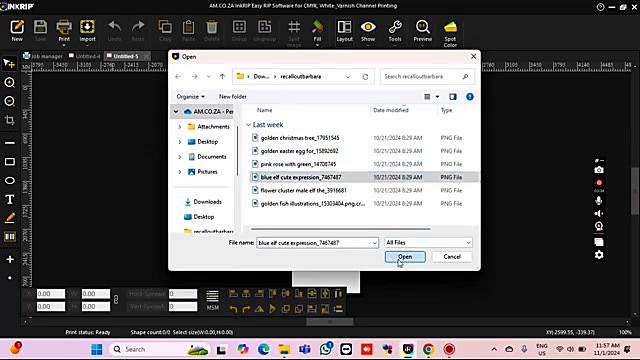640x360 pixels.
Task: Select golden fish illustrations_15303404 file
Action: pos(313,203)
